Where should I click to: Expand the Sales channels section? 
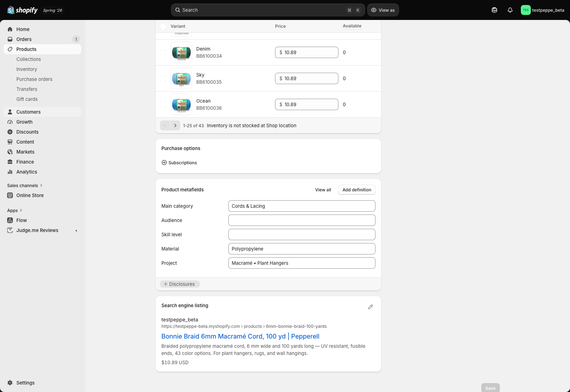25,185
